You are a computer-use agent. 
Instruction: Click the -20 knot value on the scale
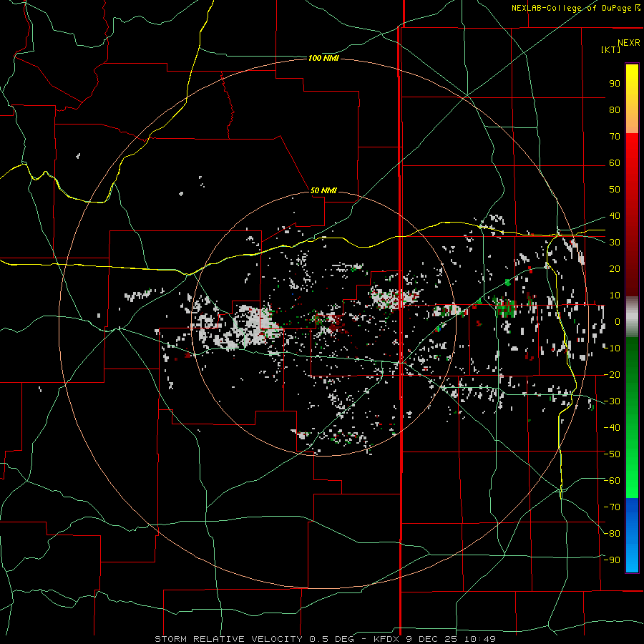pyautogui.click(x=612, y=375)
